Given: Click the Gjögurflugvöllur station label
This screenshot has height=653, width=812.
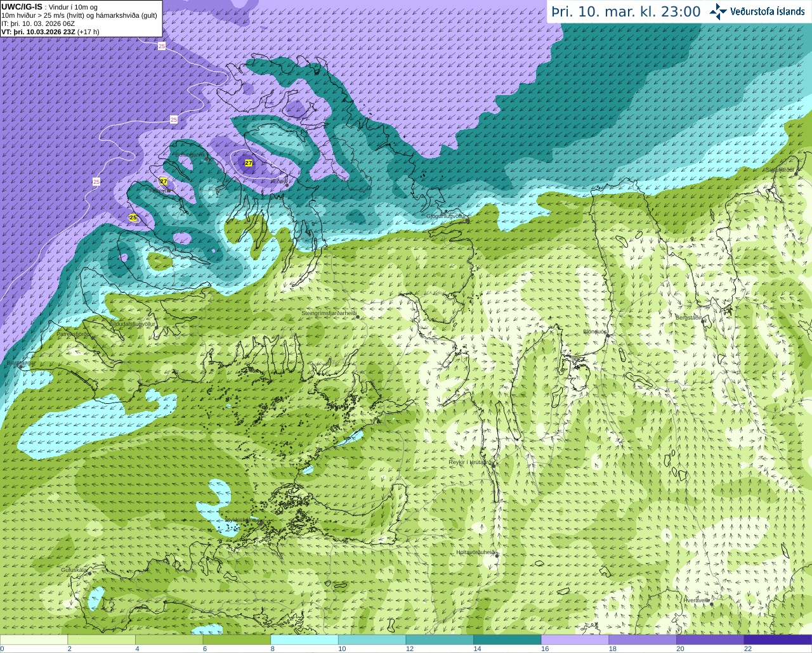Looking at the screenshot, I should pyautogui.click(x=447, y=216).
